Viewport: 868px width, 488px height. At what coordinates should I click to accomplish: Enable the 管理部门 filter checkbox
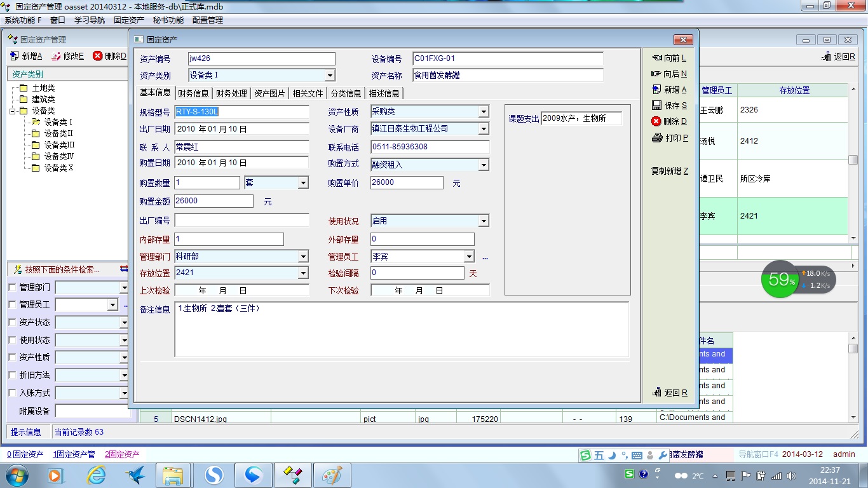tap(13, 287)
